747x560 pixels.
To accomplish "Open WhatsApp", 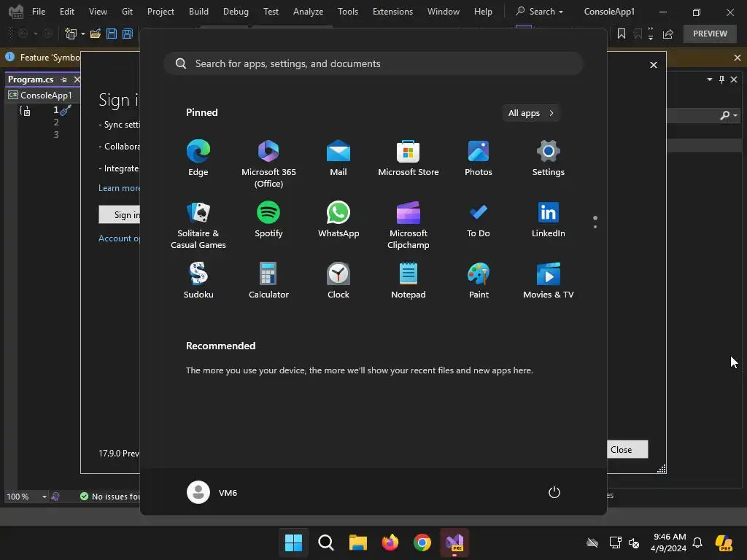I will [x=338, y=219].
